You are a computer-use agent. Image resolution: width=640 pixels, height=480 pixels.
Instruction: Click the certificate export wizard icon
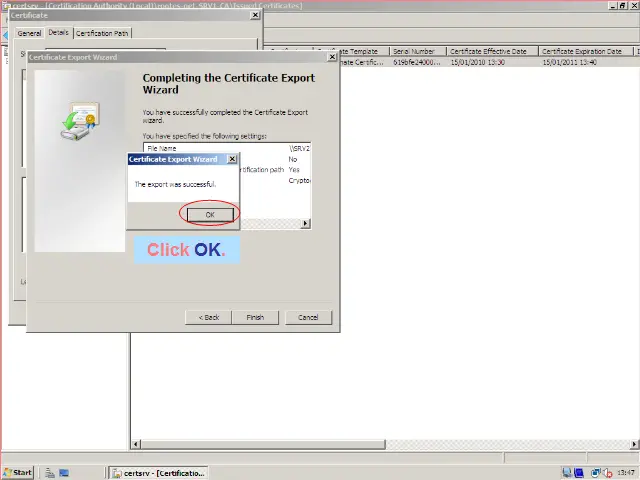79,123
